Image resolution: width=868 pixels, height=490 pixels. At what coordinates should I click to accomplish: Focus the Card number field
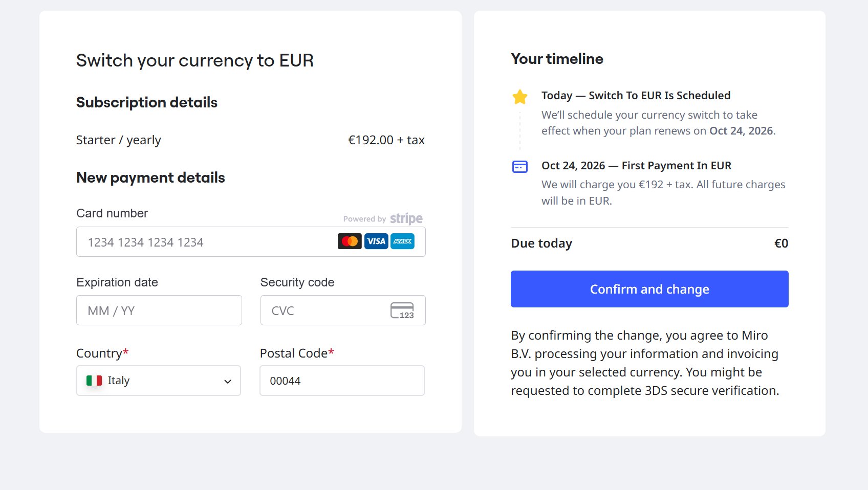pos(205,242)
